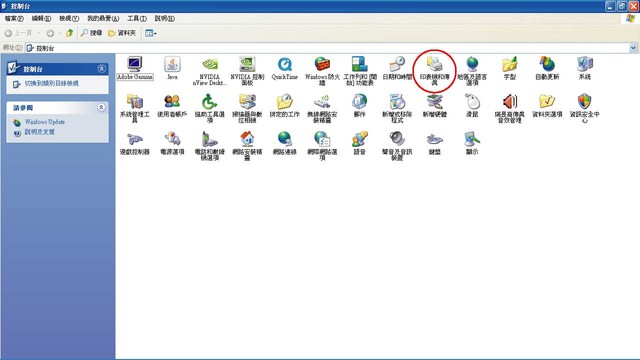Collapse the 請參閱 see also panel
The height and width of the screenshot is (360, 640).
[102, 107]
